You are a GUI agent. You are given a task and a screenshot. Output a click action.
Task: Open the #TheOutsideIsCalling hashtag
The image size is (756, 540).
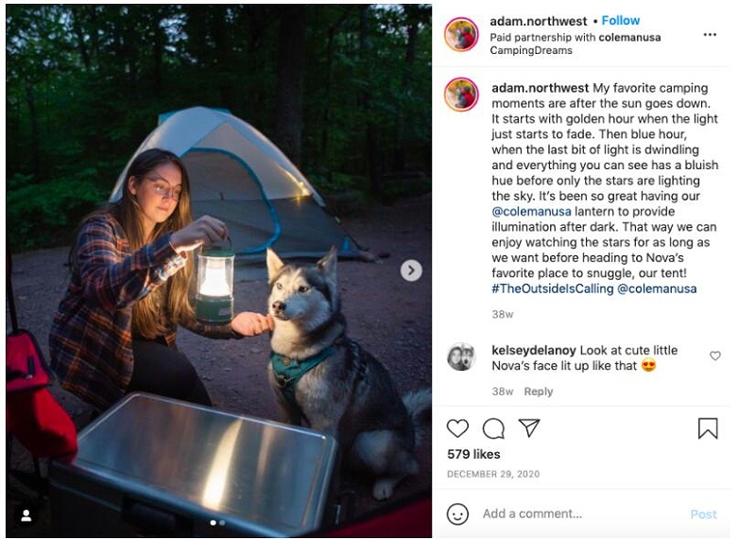click(553, 288)
